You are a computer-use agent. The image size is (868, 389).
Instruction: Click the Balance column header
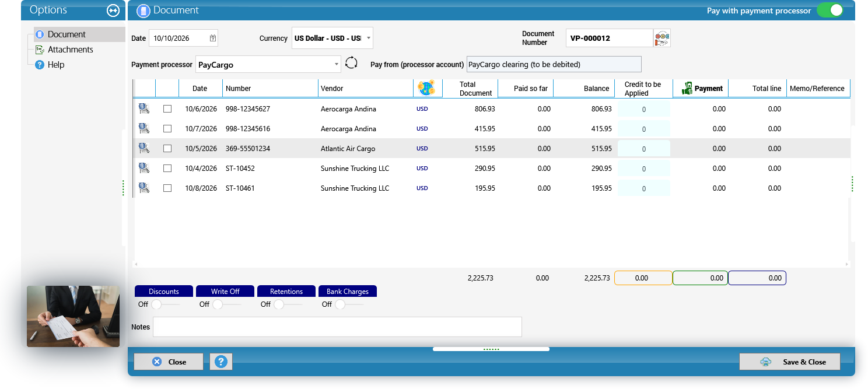(584, 89)
